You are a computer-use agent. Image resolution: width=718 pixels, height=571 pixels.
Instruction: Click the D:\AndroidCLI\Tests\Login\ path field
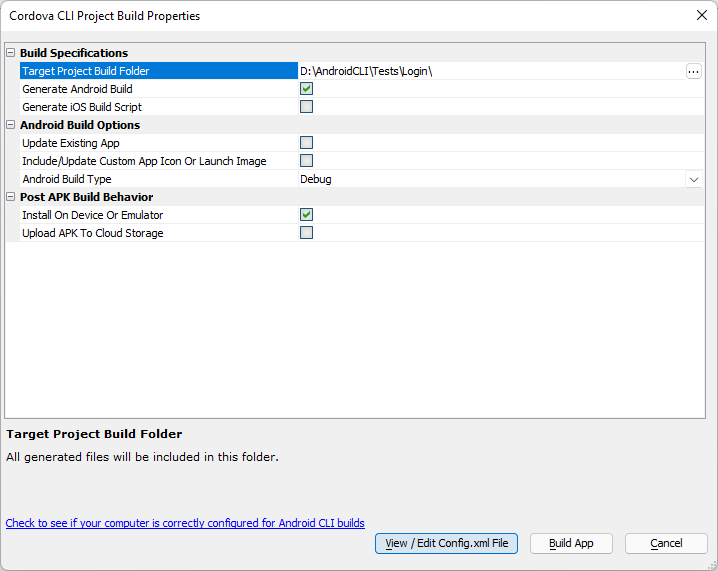point(492,71)
